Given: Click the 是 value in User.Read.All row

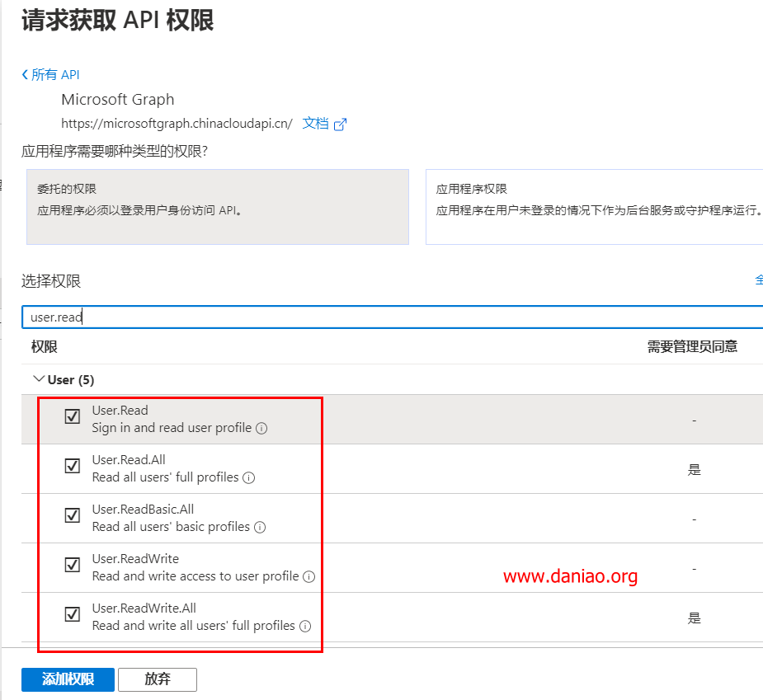Looking at the screenshot, I should click(694, 470).
